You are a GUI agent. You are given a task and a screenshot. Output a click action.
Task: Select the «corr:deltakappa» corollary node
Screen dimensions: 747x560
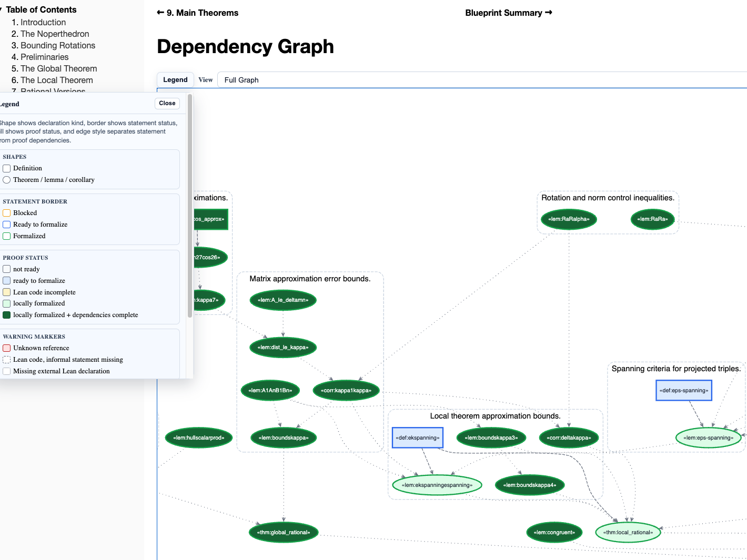(x=568, y=437)
